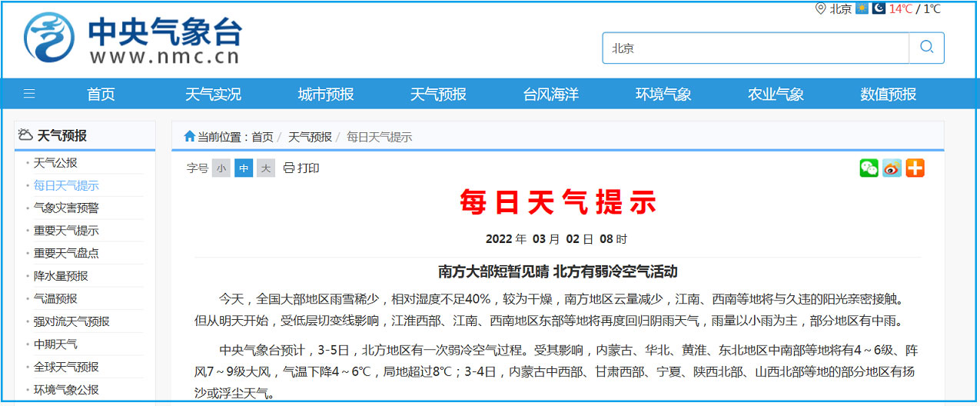Screen dimensions: 980x406
Task: Click the orange plus share icon
Action: (915, 168)
